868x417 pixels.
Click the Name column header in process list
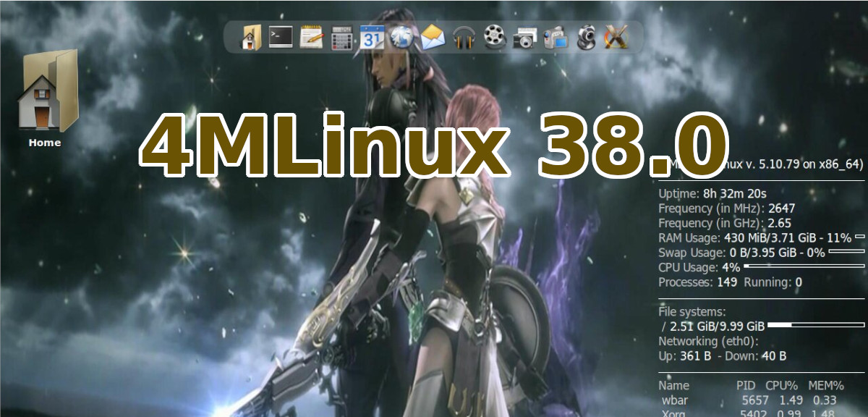coord(674,385)
